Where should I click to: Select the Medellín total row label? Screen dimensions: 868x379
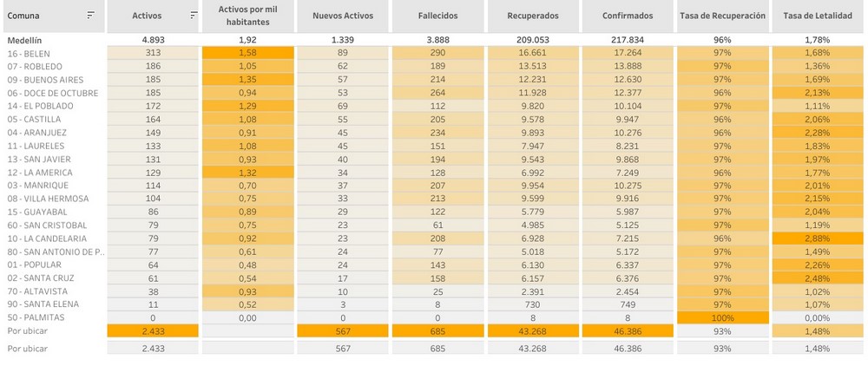point(24,40)
